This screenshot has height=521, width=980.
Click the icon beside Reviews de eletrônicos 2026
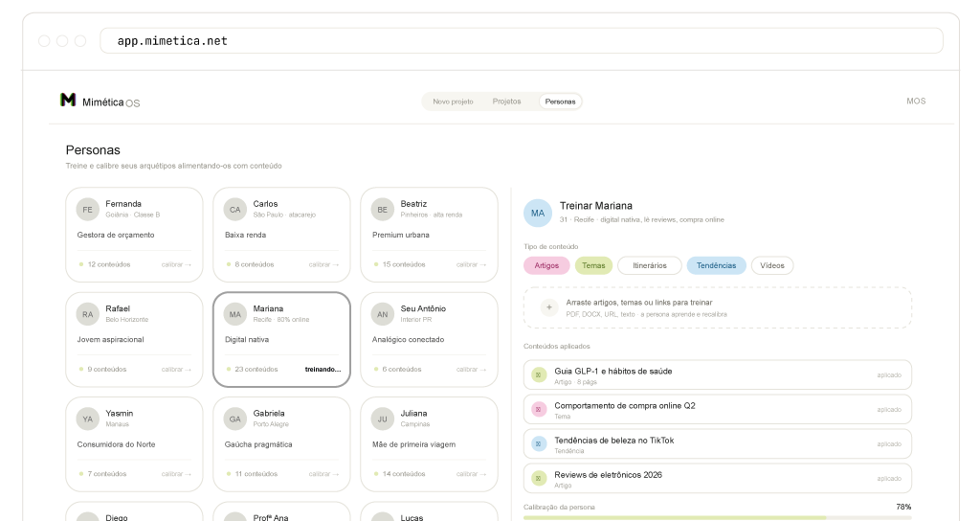[538, 479]
